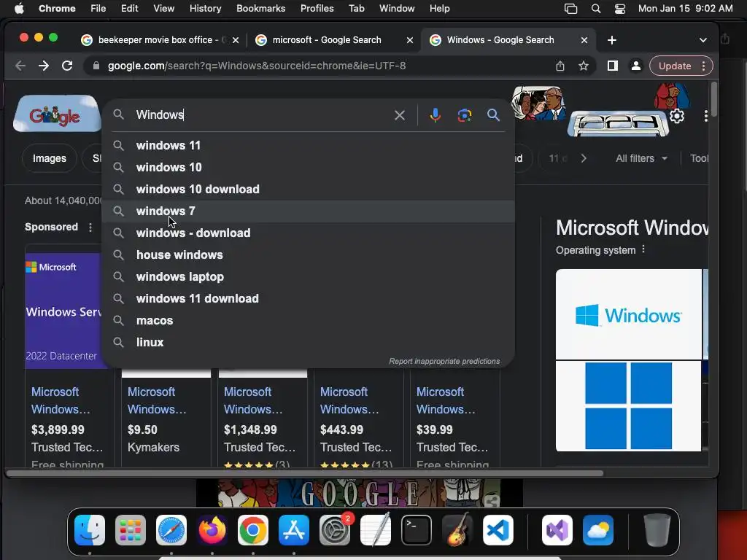
Task: Reload the current page
Action: [67, 66]
